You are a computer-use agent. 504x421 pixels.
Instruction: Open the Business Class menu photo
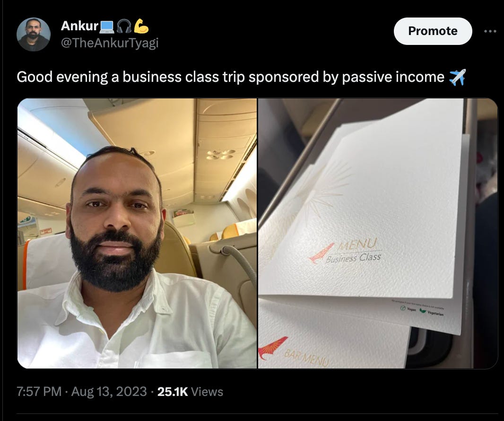point(378,233)
